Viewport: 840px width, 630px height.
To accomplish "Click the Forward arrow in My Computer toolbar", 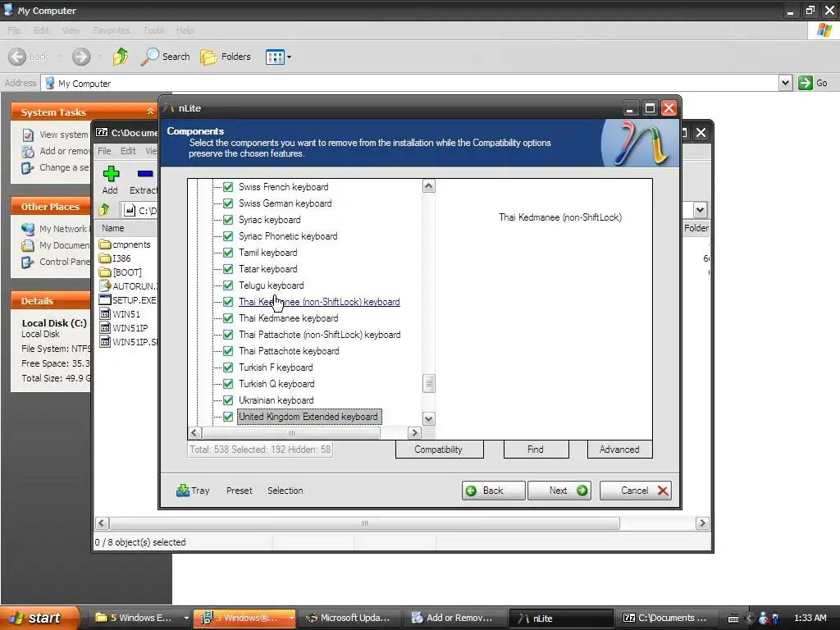I will (x=81, y=57).
